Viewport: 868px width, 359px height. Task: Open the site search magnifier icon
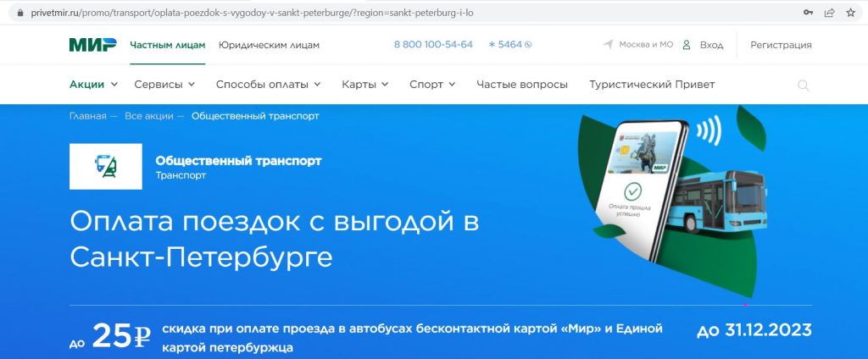click(x=804, y=86)
